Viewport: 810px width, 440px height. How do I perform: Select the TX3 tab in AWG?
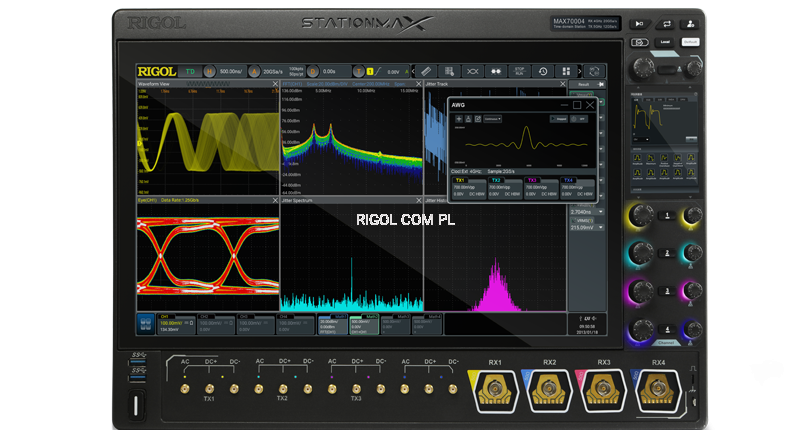pyautogui.click(x=532, y=179)
